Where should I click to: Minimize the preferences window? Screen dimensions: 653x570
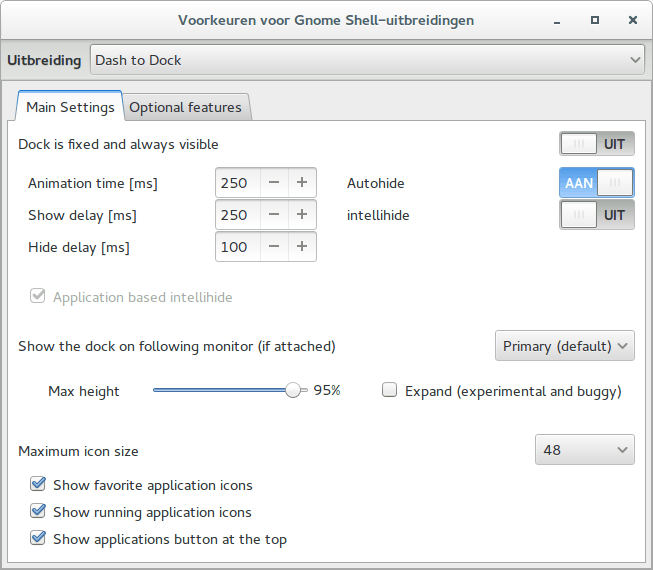[557, 20]
